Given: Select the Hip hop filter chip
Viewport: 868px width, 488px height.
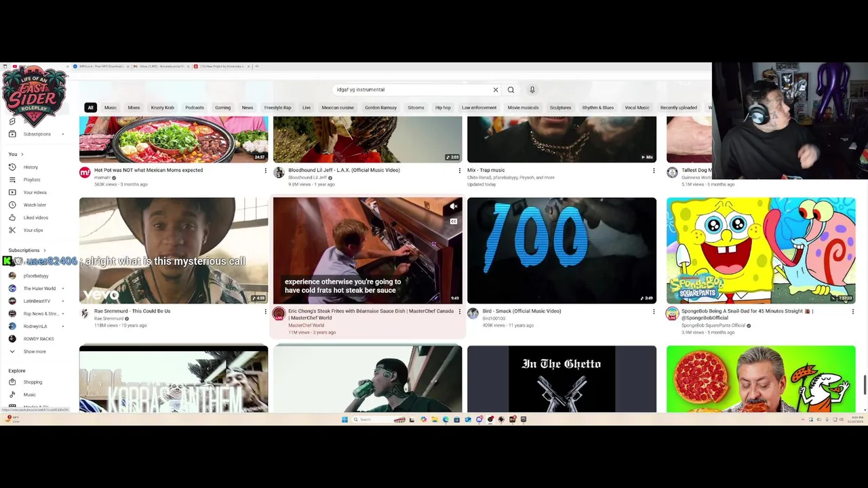Looking at the screenshot, I should (443, 108).
